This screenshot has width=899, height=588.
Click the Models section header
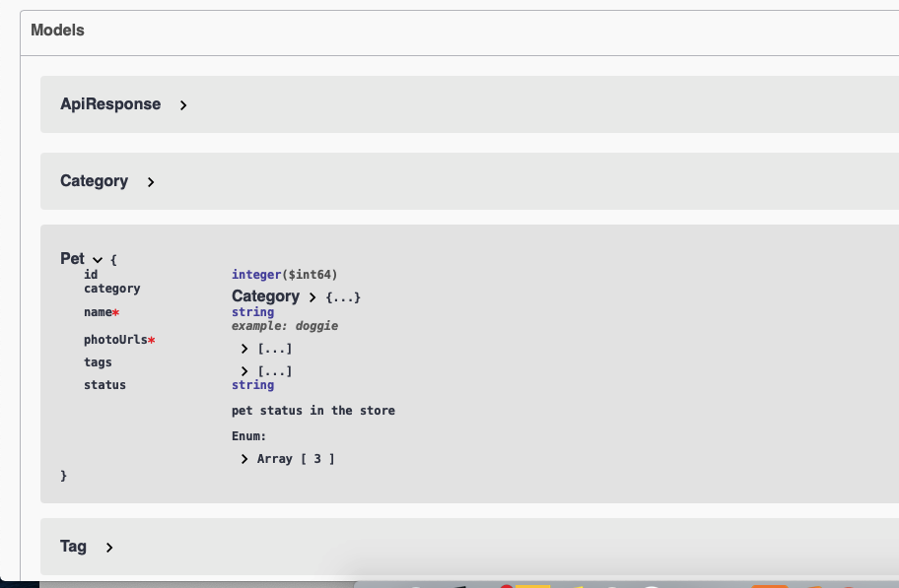tap(57, 31)
